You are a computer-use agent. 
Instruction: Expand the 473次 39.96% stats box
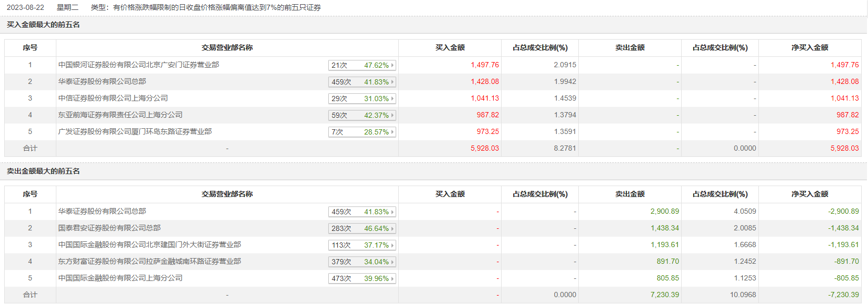(x=362, y=278)
